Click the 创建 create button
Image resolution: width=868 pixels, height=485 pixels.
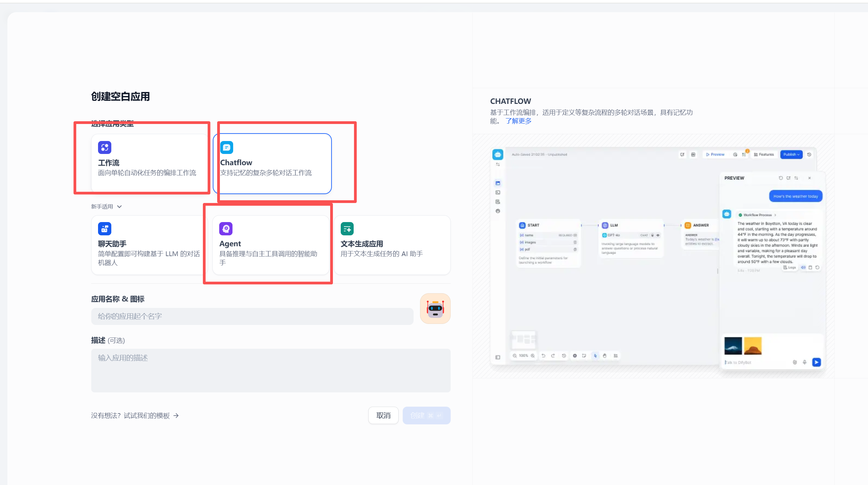pyautogui.click(x=426, y=415)
